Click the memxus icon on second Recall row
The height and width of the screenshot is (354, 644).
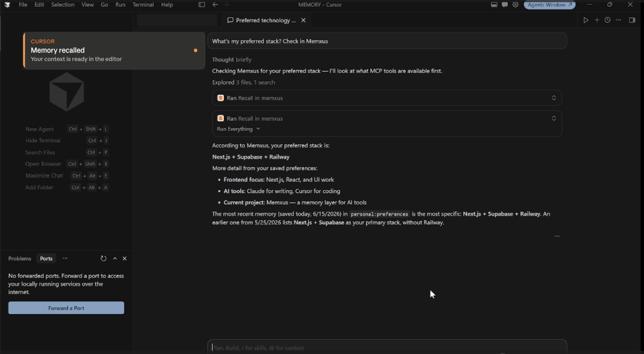click(221, 118)
